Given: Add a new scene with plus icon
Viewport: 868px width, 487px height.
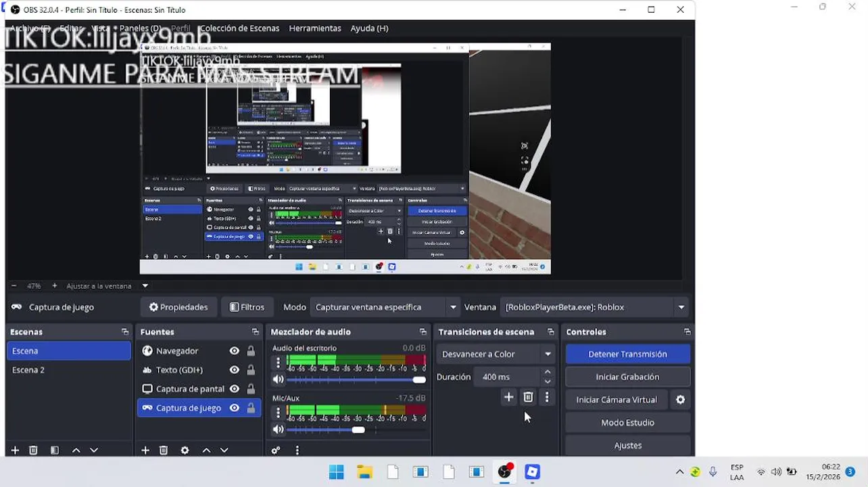Looking at the screenshot, I should pyautogui.click(x=15, y=450).
